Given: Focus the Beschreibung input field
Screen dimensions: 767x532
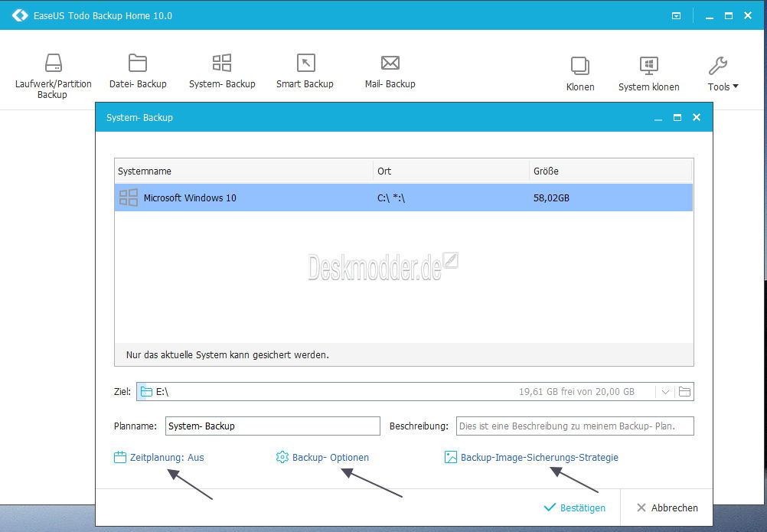Looking at the screenshot, I should (x=575, y=426).
